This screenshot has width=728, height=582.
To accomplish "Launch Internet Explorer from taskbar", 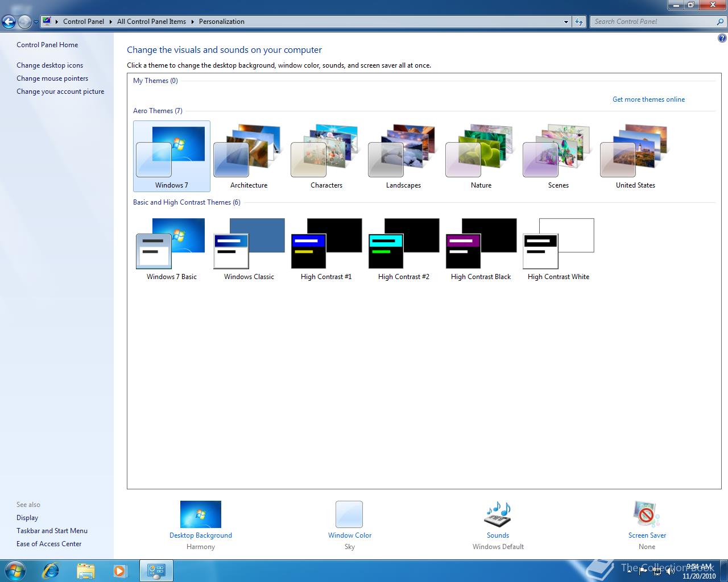I will tap(51, 570).
